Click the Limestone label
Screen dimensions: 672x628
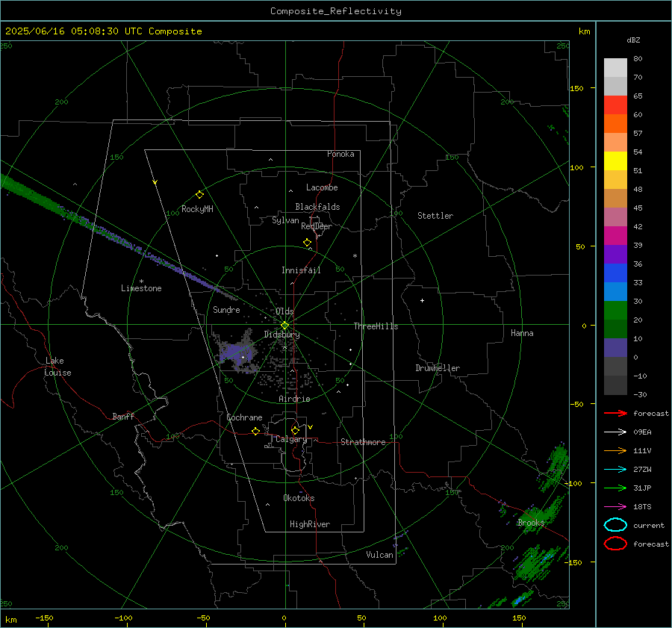[x=141, y=288]
